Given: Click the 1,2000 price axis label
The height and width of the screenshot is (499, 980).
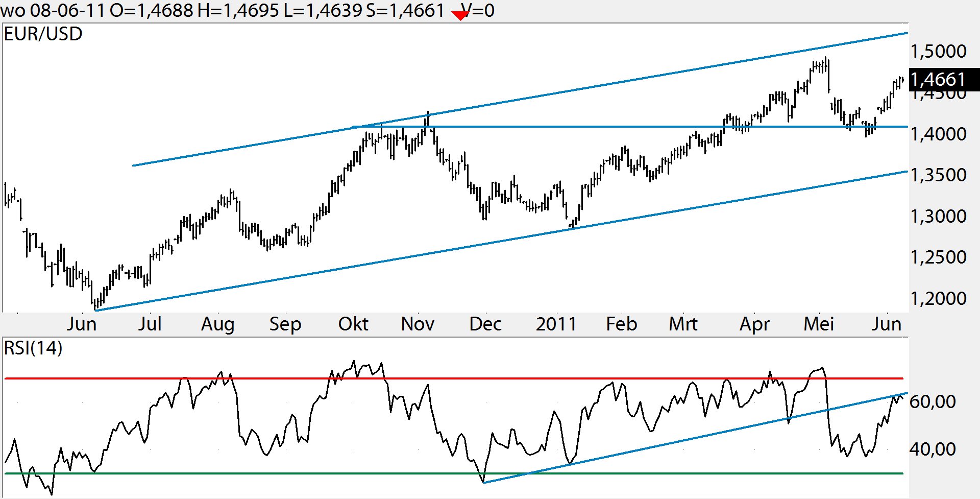Looking at the screenshot, I should 938,299.
